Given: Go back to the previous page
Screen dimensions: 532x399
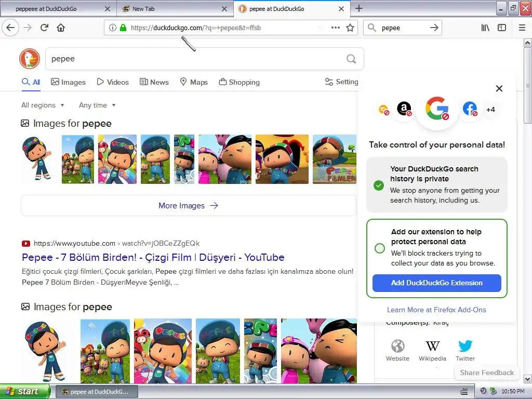Looking at the screenshot, I should click(10, 28).
